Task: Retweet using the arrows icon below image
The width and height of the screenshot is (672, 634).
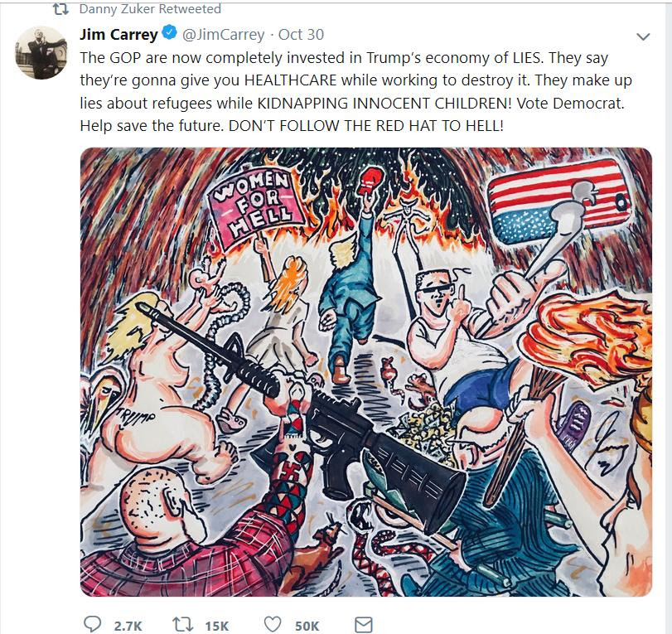Action: click(x=182, y=624)
